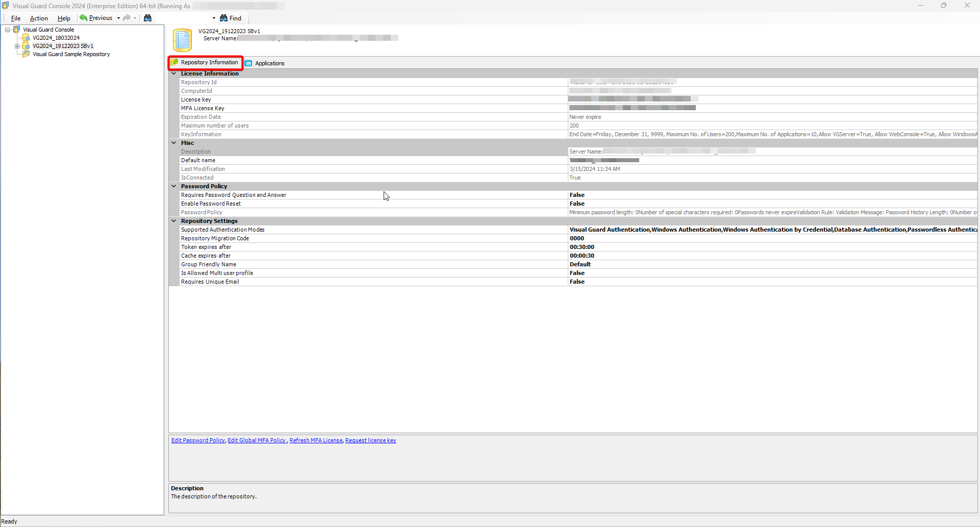Collapse the License Information section

point(174,73)
